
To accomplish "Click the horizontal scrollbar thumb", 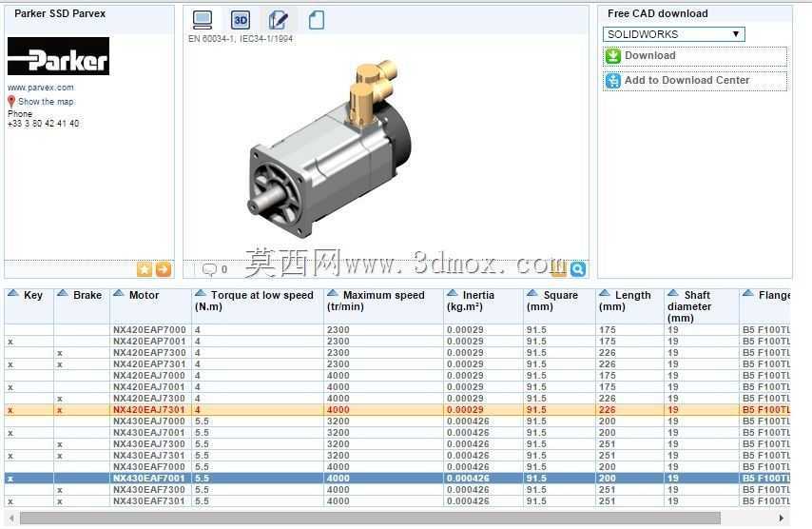I will coord(370,518).
